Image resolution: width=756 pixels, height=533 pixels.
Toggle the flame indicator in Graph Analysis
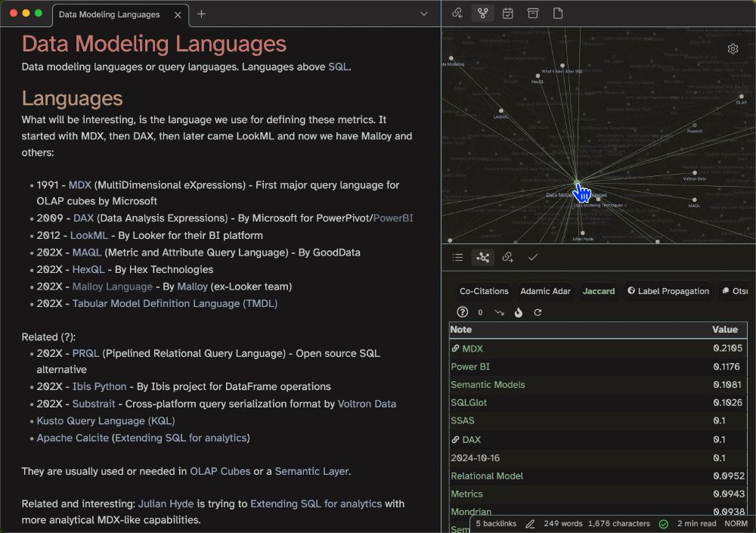pos(519,312)
